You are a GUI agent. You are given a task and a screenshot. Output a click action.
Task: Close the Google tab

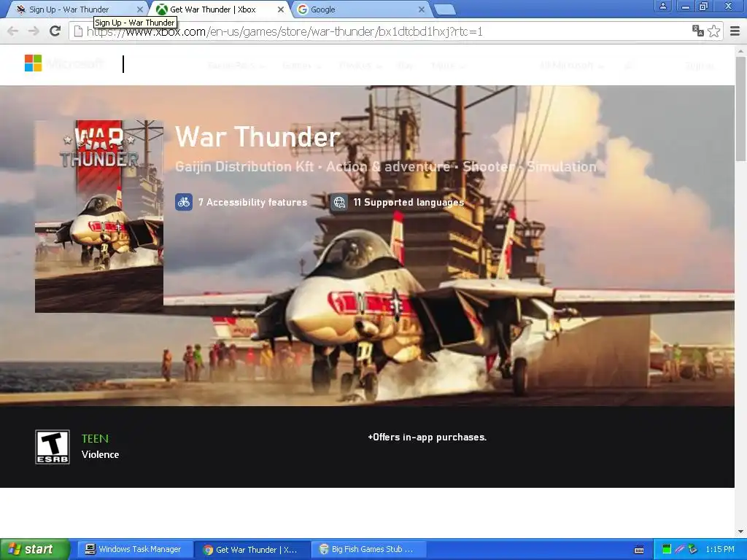pos(421,9)
